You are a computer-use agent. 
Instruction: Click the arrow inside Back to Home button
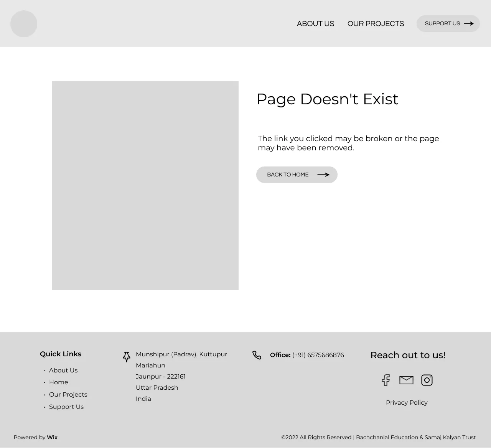pos(323,175)
